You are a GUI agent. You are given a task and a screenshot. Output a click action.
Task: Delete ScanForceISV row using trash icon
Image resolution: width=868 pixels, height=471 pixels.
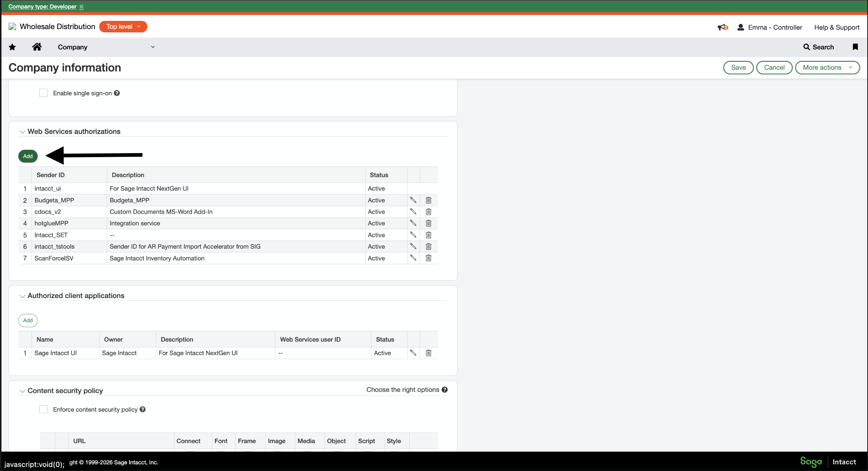coord(428,258)
